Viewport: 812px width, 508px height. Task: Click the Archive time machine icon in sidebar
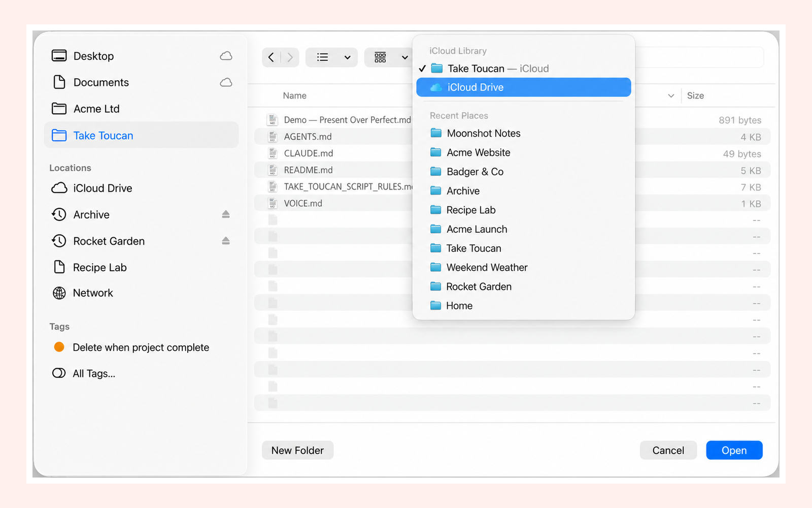[x=59, y=214]
